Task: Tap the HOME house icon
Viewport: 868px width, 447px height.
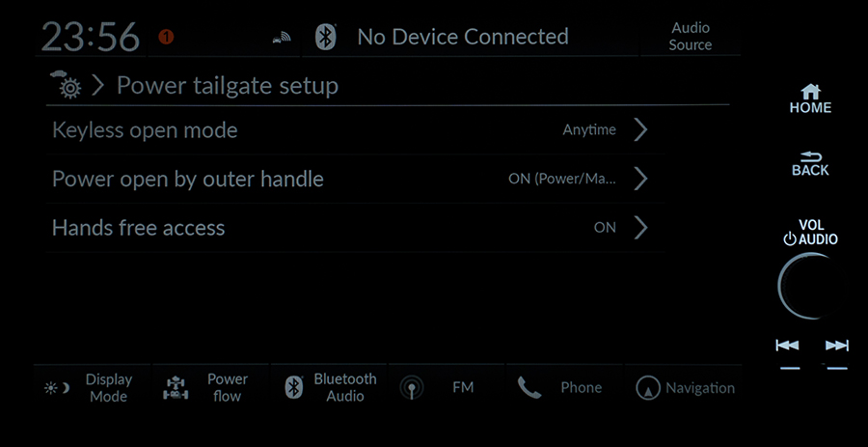Action: coord(811,92)
